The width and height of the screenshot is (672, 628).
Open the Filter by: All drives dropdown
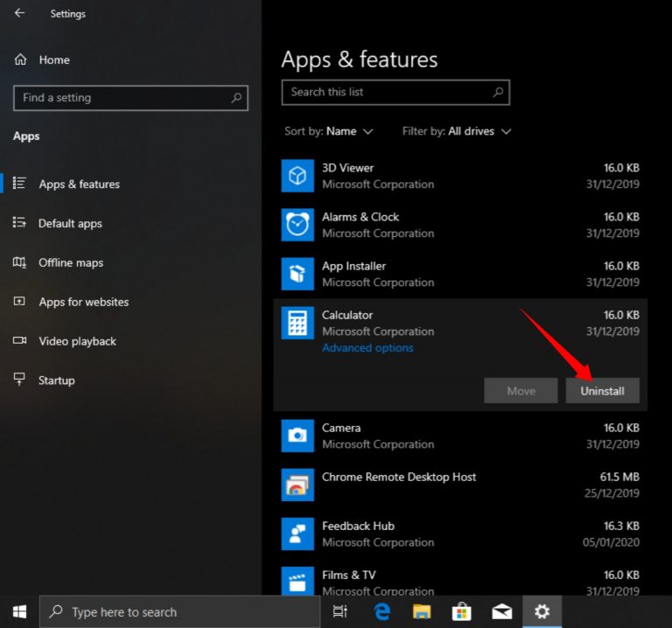coord(457,131)
